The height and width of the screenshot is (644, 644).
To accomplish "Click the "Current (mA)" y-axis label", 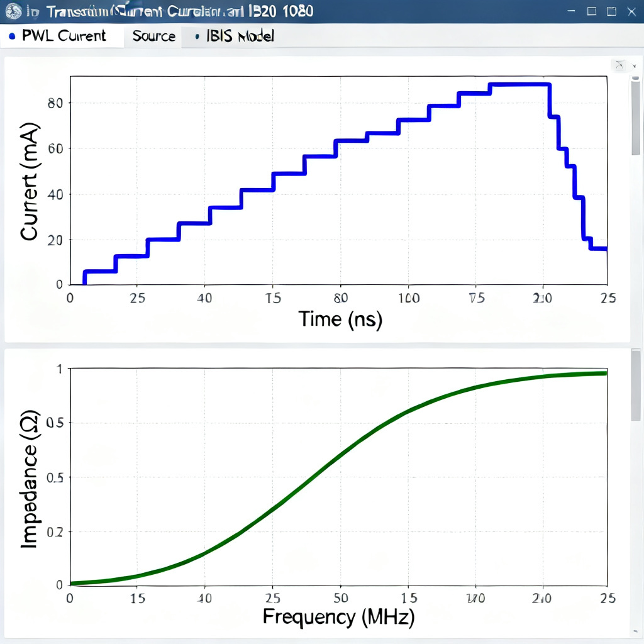I will (29, 181).
